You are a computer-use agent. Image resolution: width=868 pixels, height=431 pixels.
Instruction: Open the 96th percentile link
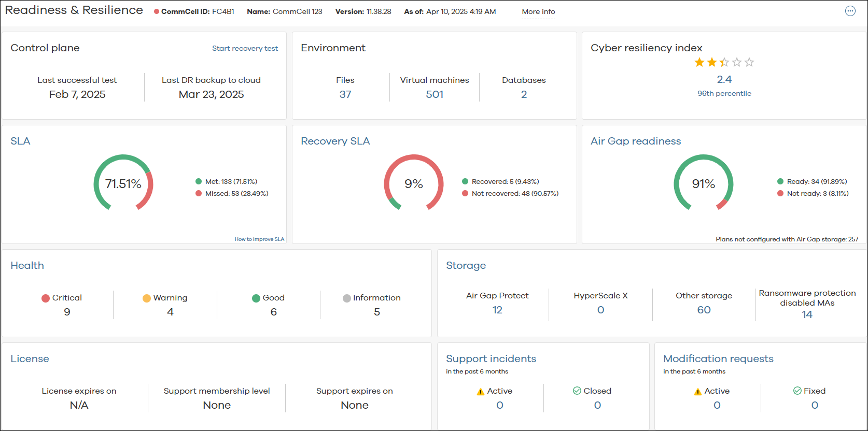(x=724, y=93)
